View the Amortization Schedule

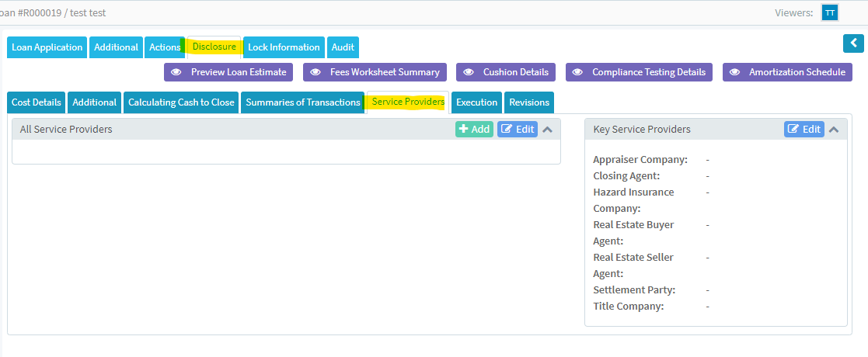pyautogui.click(x=787, y=72)
